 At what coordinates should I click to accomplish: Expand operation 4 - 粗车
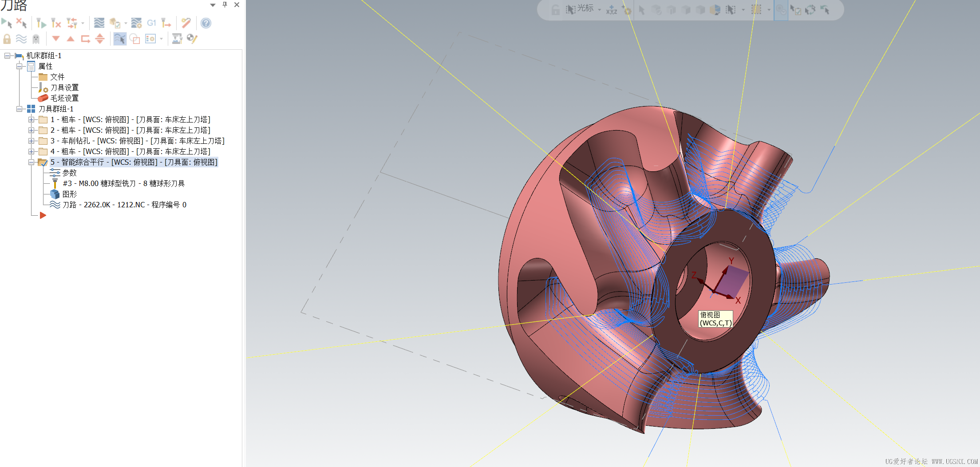[31, 151]
